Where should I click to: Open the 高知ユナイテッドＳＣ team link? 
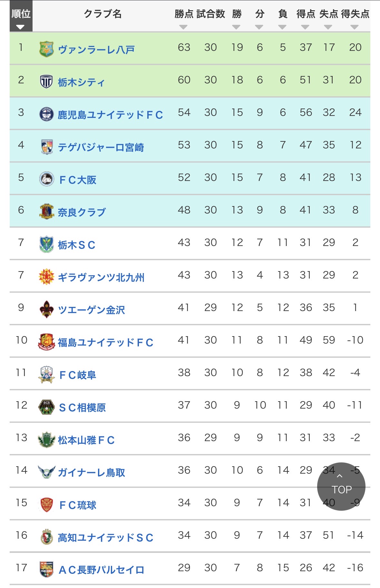(x=105, y=537)
